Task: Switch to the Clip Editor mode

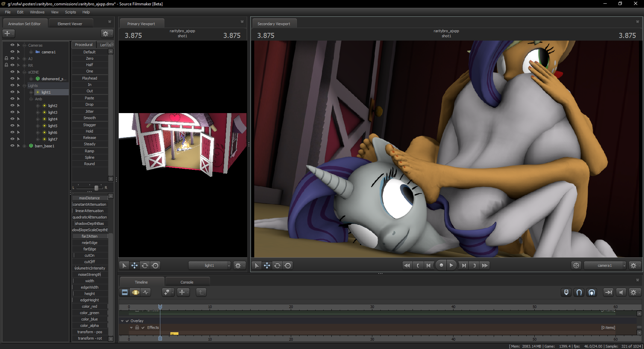Action: [125, 292]
